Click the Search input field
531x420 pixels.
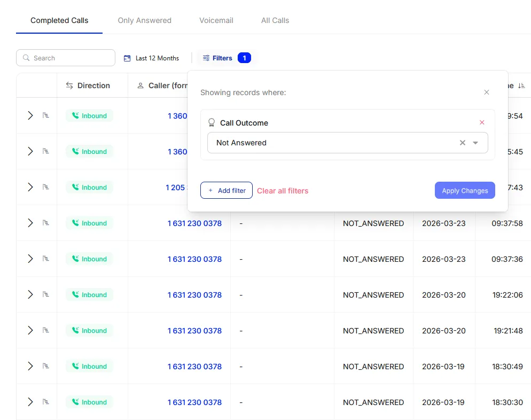point(66,58)
